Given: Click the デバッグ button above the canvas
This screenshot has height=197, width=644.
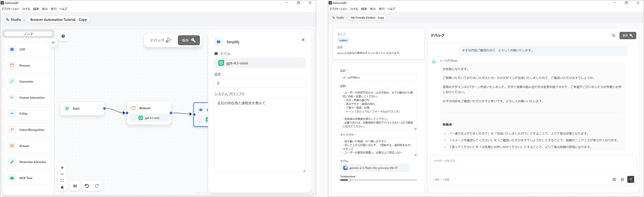Looking at the screenshot, I should 160,40.
